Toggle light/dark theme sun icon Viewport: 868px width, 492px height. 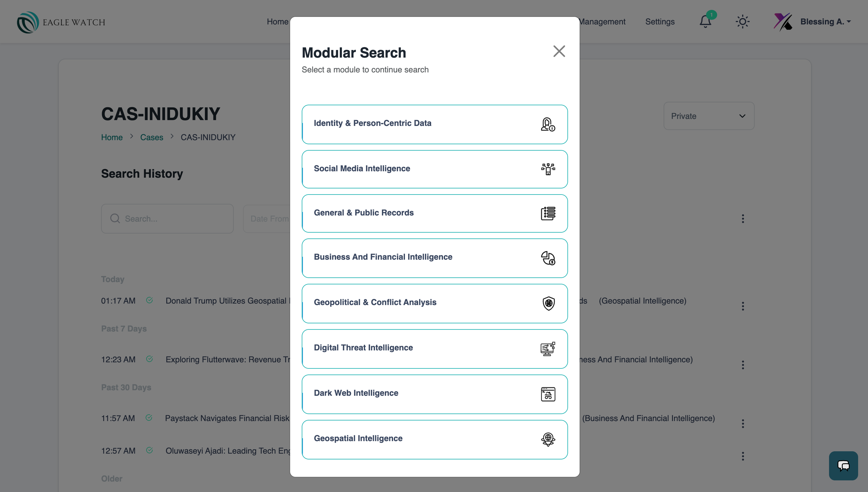click(742, 22)
